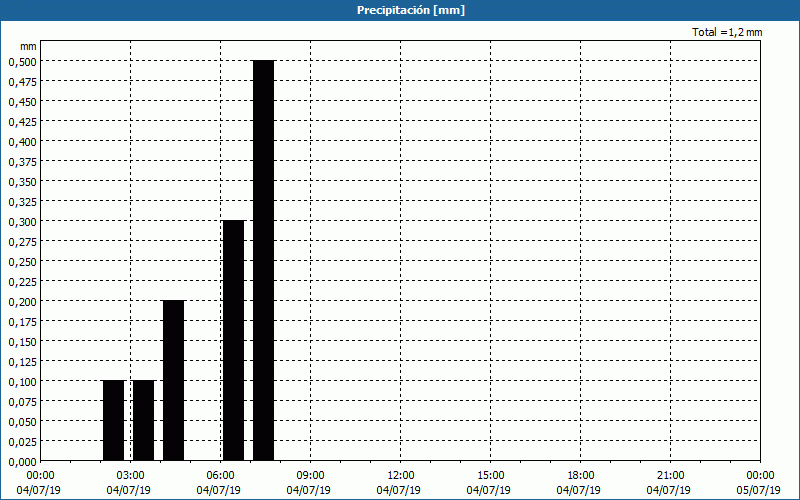Click the 21:00 time label

pyautogui.click(x=670, y=476)
